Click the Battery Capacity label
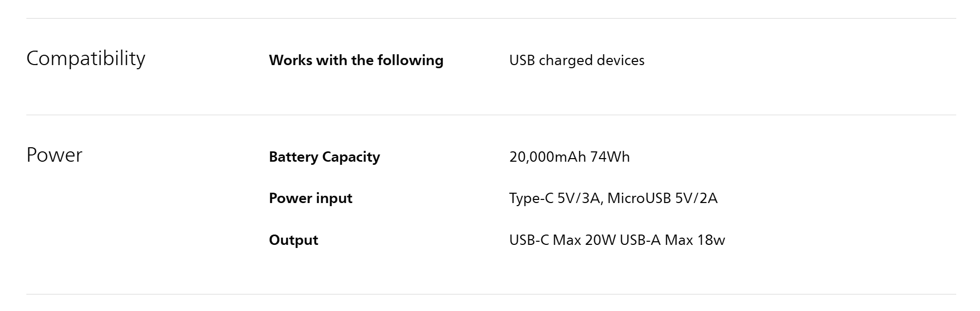980x311 pixels. 324,157
